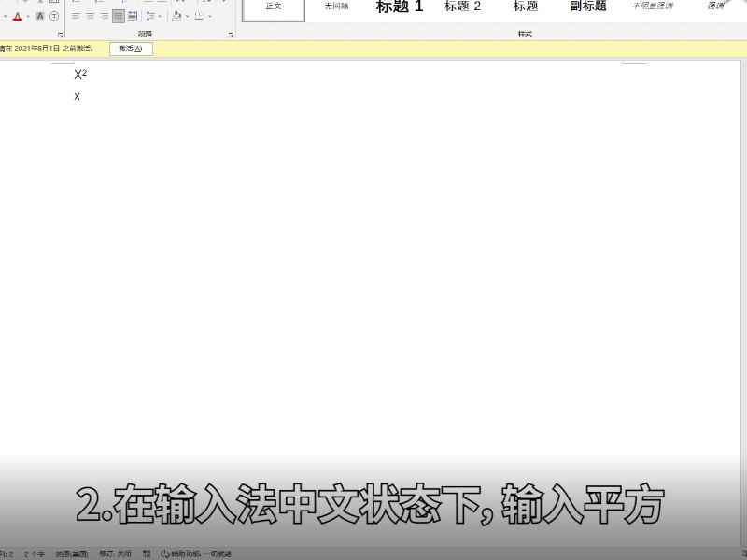Click the justify alignment icon
Image resolution: width=747 pixels, height=560 pixels.
click(x=118, y=16)
